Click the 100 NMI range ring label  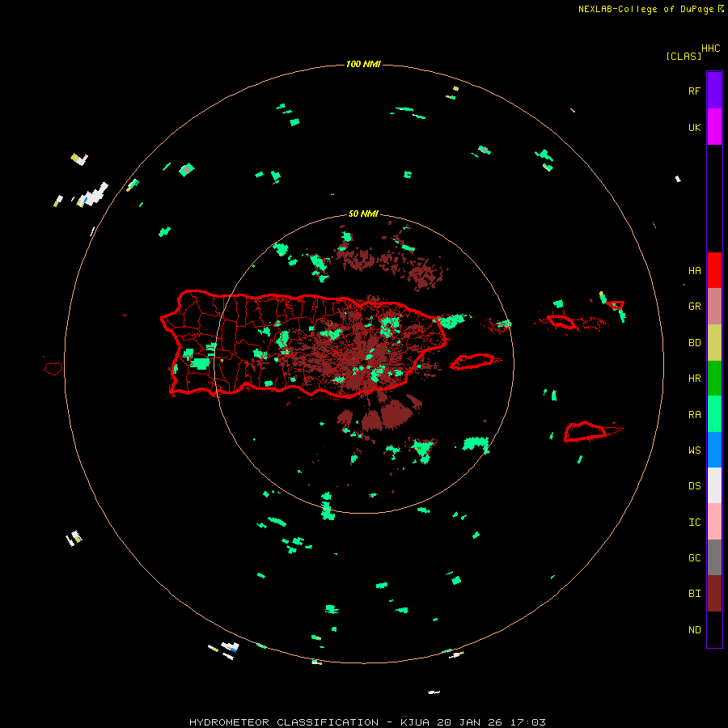click(x=363, y=64)
